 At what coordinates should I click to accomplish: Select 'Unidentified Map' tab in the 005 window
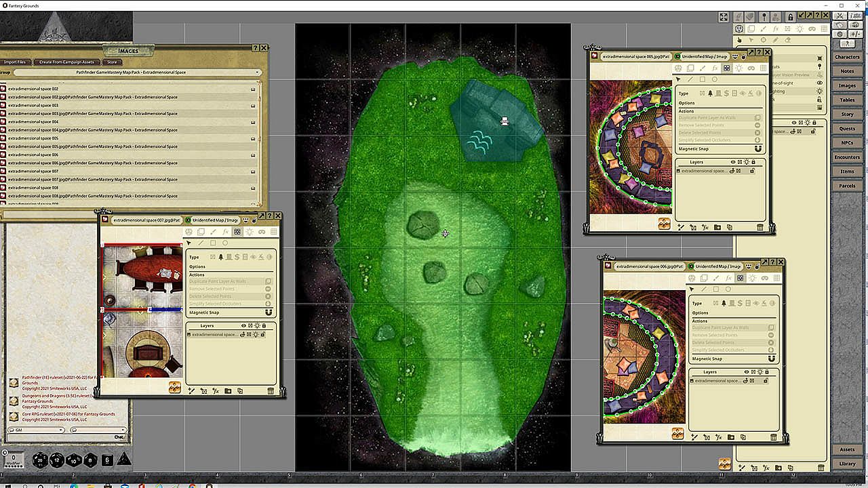705,56
